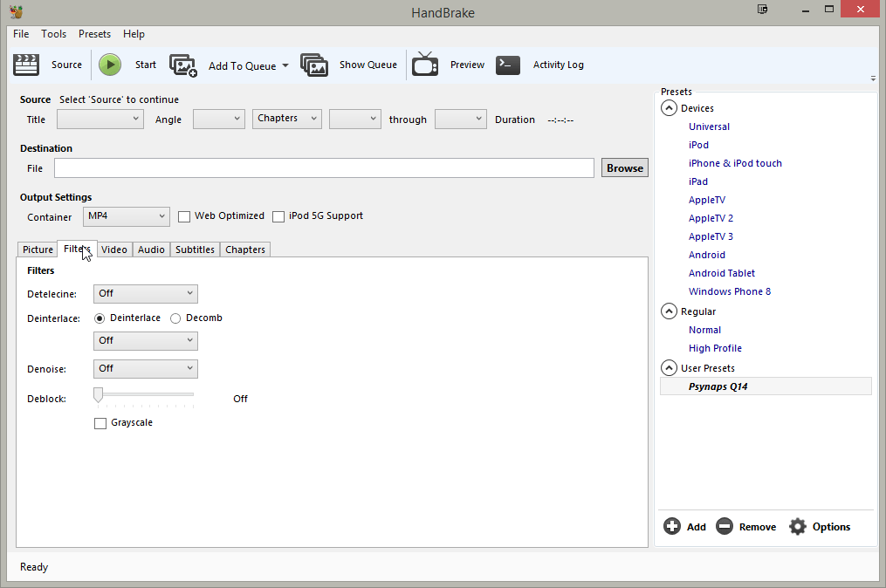Select the iPad preset
Viewport: 886px width, 588px height.
(697, 181)
